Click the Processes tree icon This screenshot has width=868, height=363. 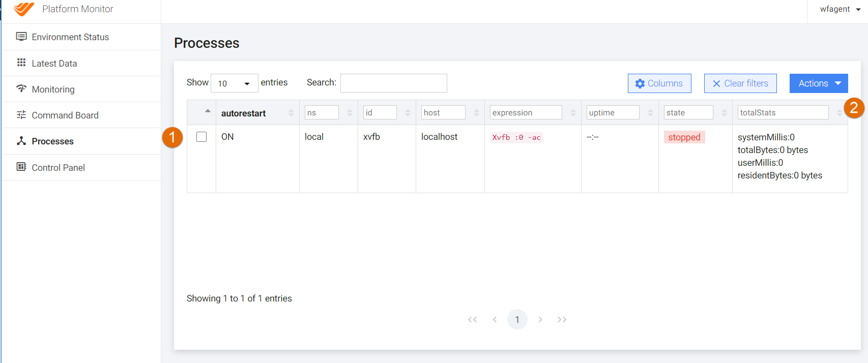[x=21, y=141]
